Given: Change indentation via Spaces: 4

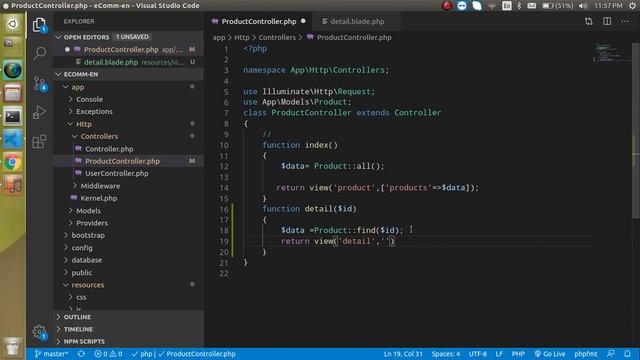Looking at the screenshot, I should click(x=446, y=354).
